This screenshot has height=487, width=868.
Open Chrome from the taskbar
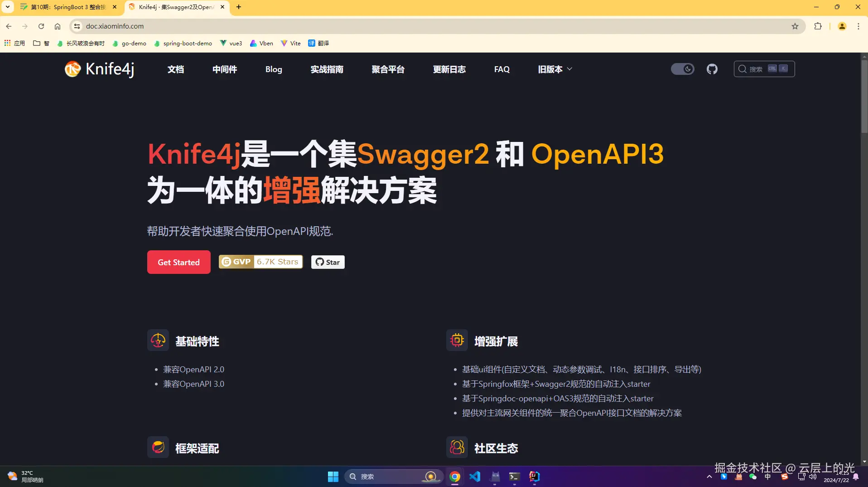tap(455, 477)
